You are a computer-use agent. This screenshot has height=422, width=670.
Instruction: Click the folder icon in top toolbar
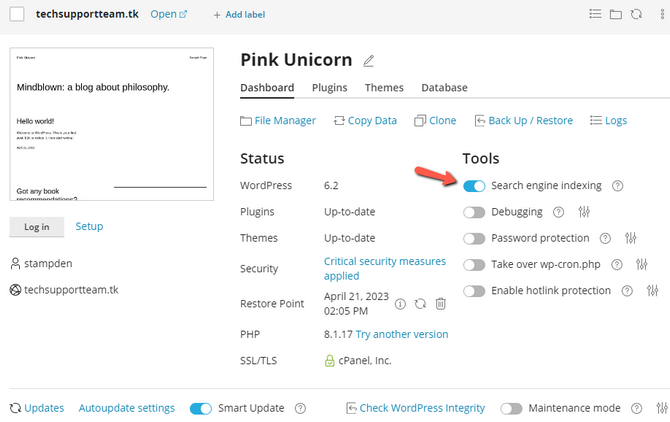(617, 15)
